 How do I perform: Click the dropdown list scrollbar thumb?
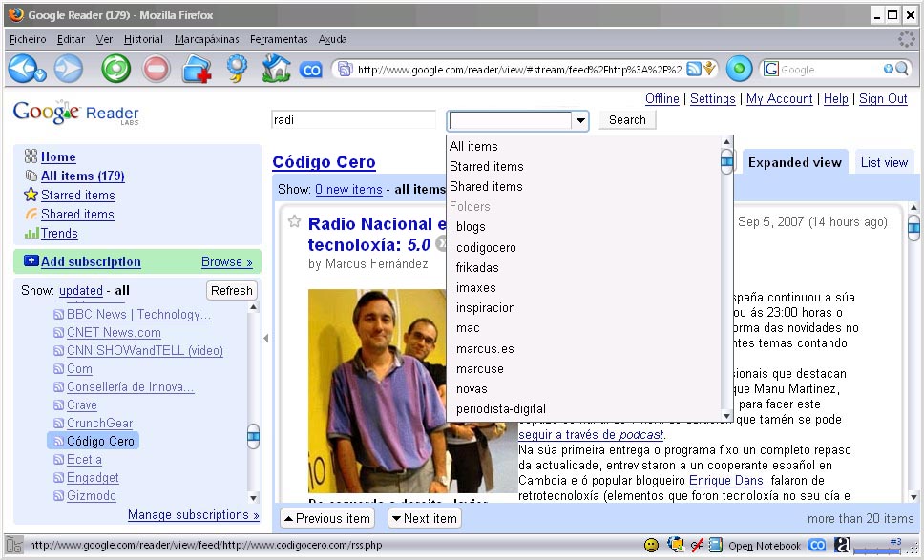(726, 161)
